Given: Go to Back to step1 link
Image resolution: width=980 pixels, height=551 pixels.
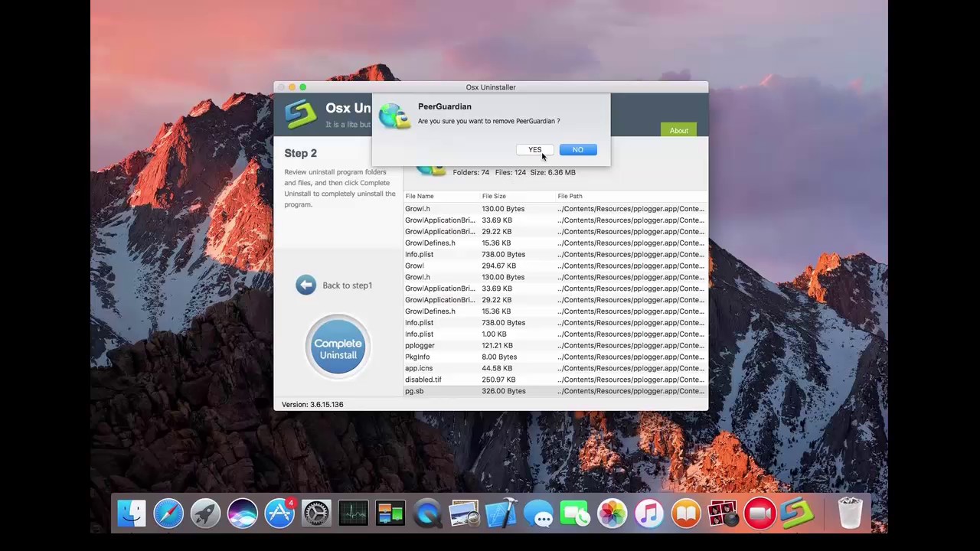Looking at the screenshot, I should pos(347,285).
